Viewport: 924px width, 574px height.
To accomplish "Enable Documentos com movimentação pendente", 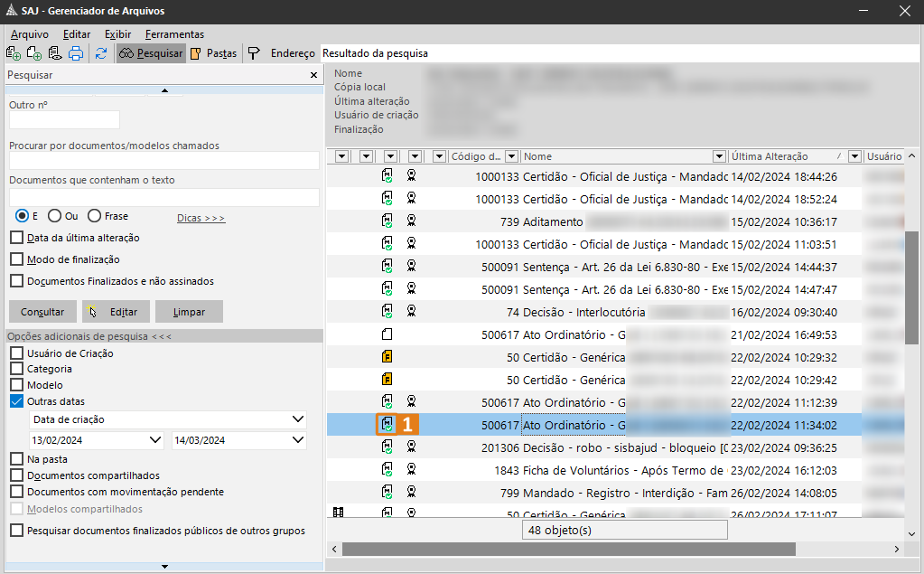I will (x=17, y=492).
